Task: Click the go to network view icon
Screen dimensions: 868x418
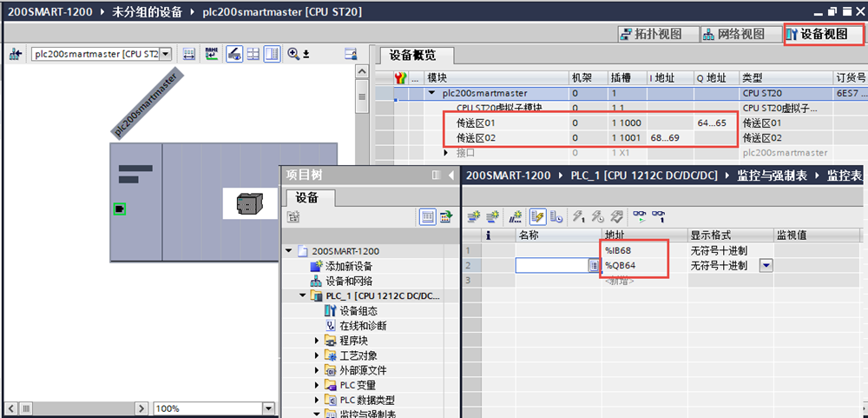Action: [16, 54]
